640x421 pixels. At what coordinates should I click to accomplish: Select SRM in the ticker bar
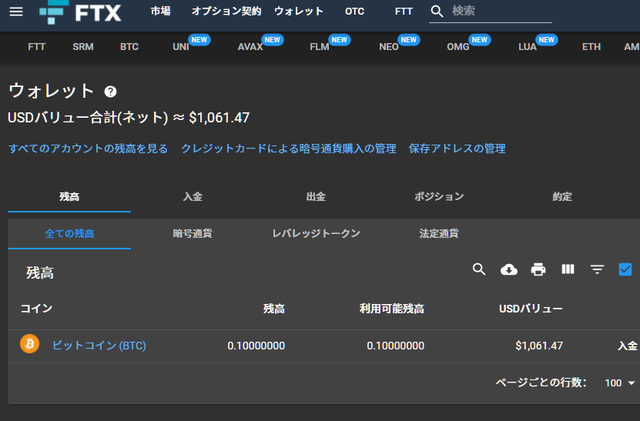pos(83,47)
